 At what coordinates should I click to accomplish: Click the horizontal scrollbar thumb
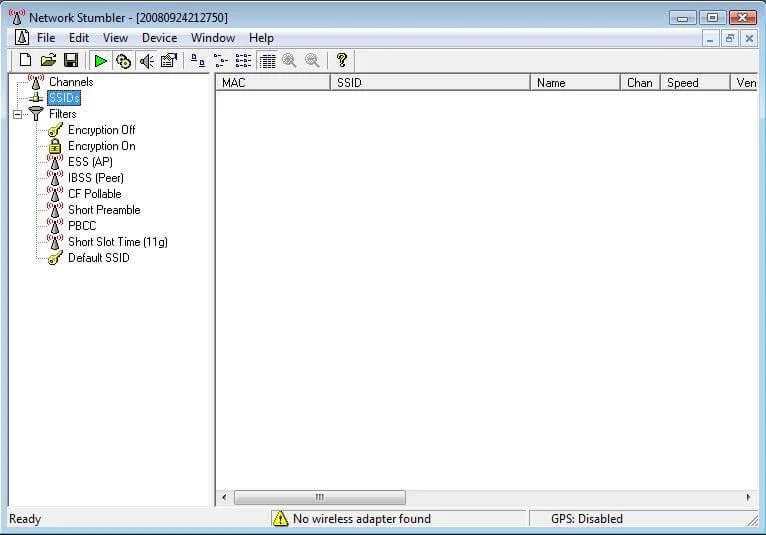[x=319, y=497]
